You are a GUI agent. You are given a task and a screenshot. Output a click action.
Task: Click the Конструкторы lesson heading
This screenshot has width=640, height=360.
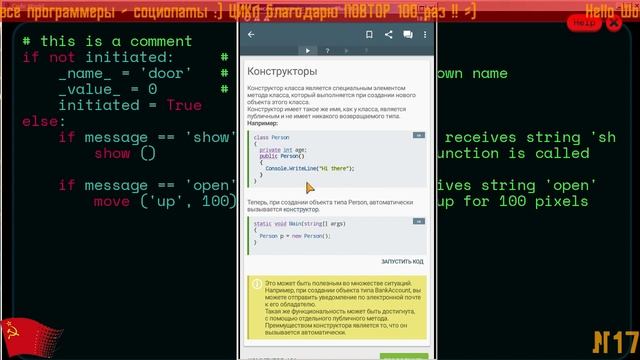[x=282, y=71]
